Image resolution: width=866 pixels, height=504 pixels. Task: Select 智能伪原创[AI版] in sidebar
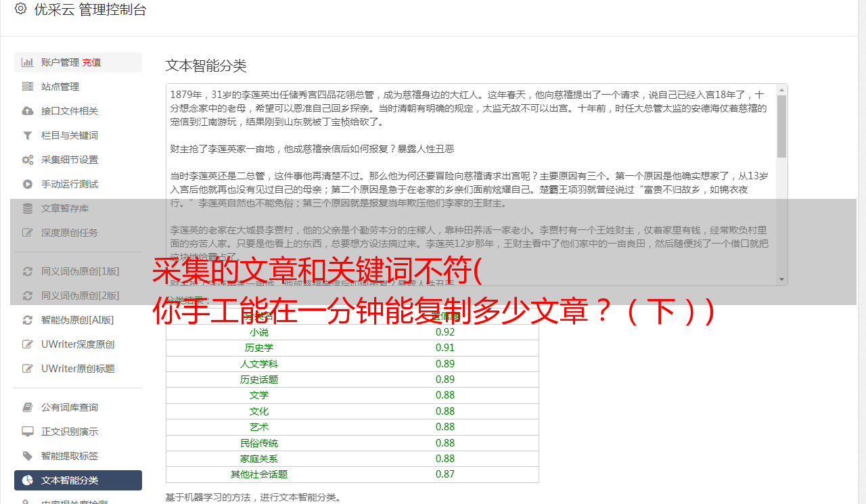pyautogui.click(x=78, y=320)
